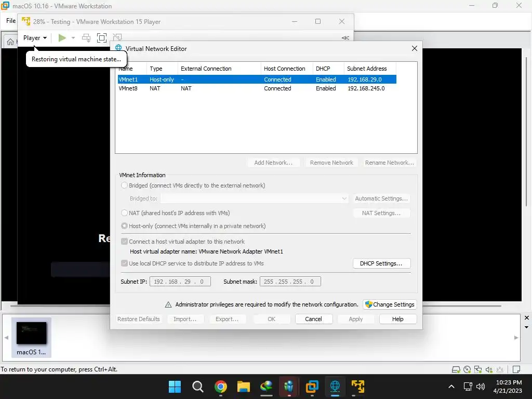
Task: Click the green Play virtual machine button
Action: point(62,37)
